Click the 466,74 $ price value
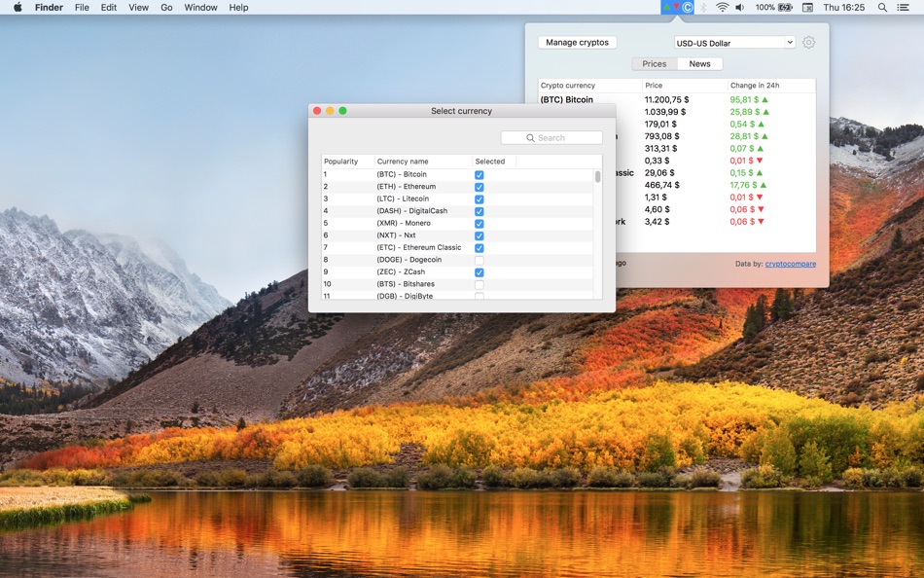The height and width of the screenshot is (578, 924). (x=661, y=185)
